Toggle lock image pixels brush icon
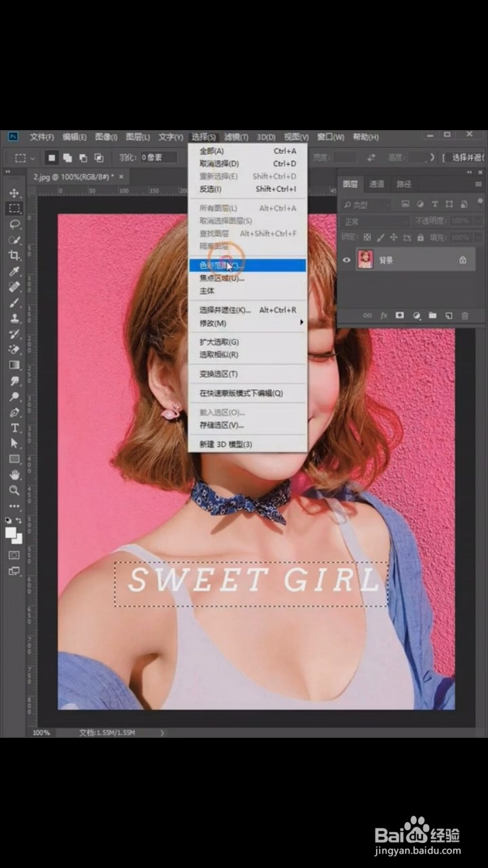This screenshot has height=868, width=488. coord(381,238)
